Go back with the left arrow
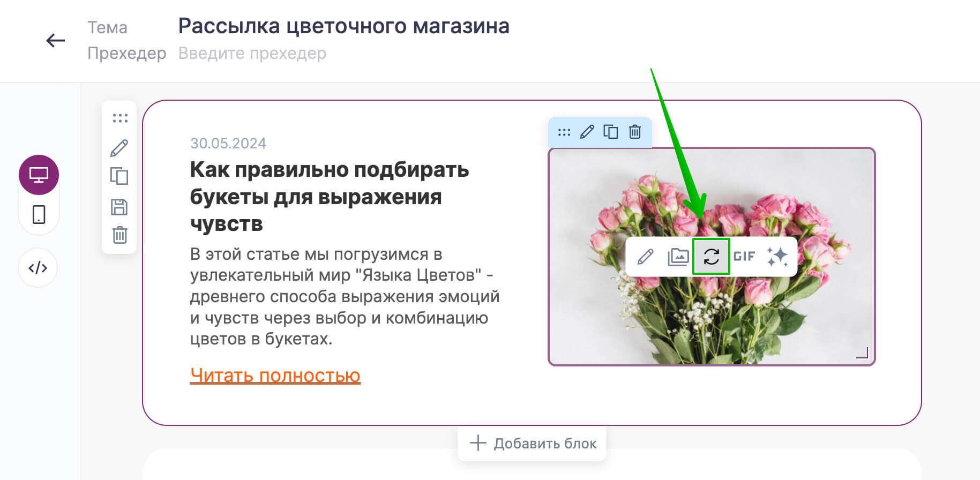The height and width of the screenshot is (480, 980). 55,40
